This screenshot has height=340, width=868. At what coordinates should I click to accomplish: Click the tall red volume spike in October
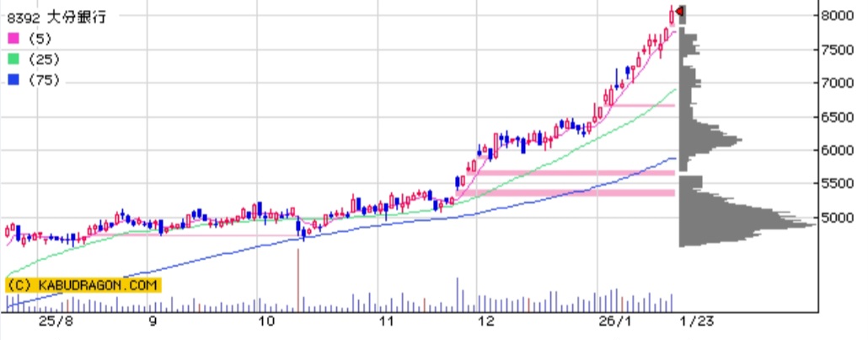click(298, 278)
